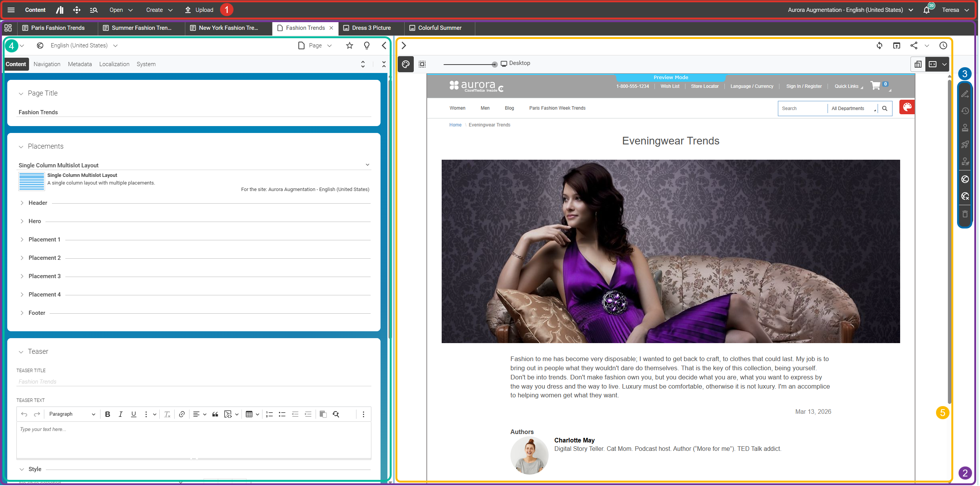Image resolution: width=980 pixels, height=486 pixels.
Task: Open the Single Column Multislot Layout dropdown
Action: pos(368,165)
